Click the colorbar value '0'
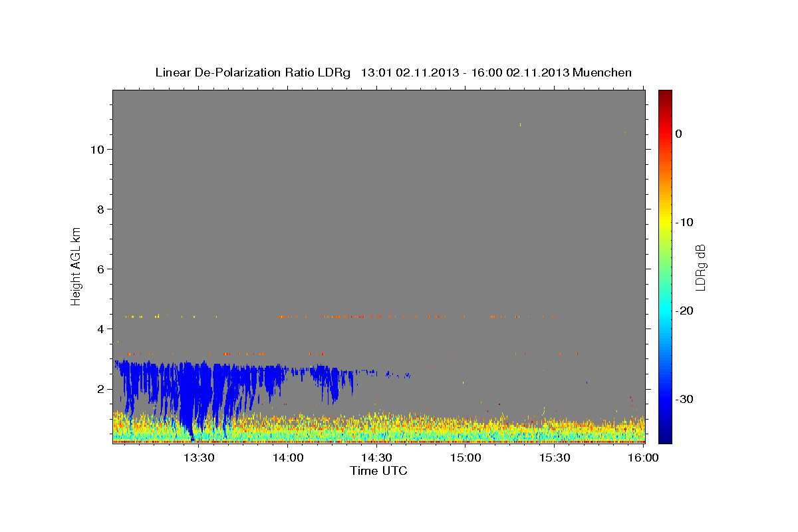Viewport: 798px width, 532px height. 679,134
